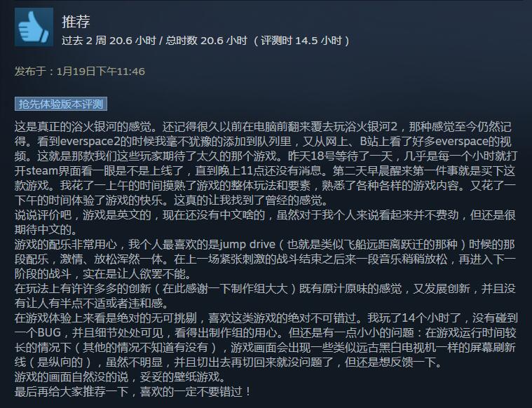Click the final line 最后再给大家推荐一下
Image resolution: width=532 pixels, height=408 pixels.
click(132, 392)
